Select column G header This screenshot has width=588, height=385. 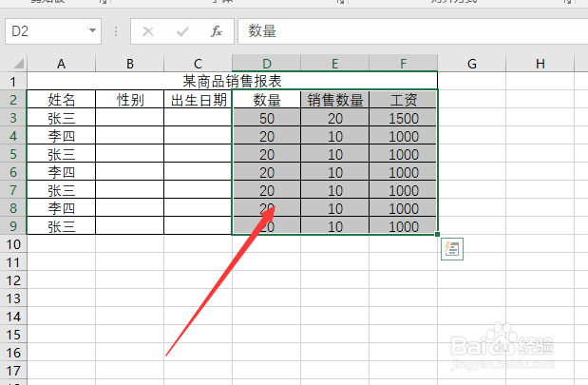[x=472, y=63]
